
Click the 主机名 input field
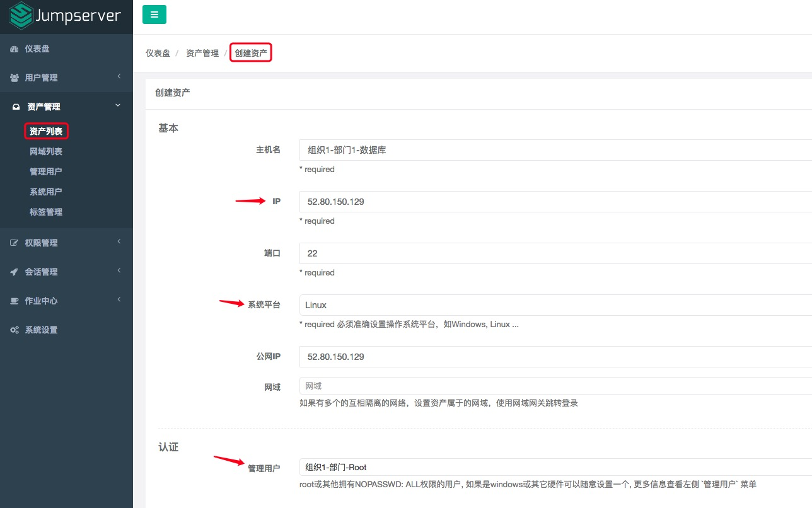coord(555,150)
